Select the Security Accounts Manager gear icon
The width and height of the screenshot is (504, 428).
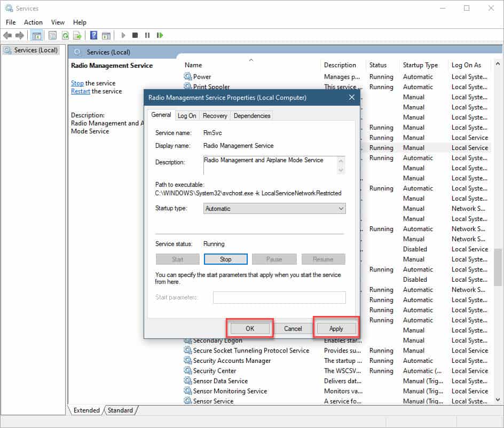point(188,361)
